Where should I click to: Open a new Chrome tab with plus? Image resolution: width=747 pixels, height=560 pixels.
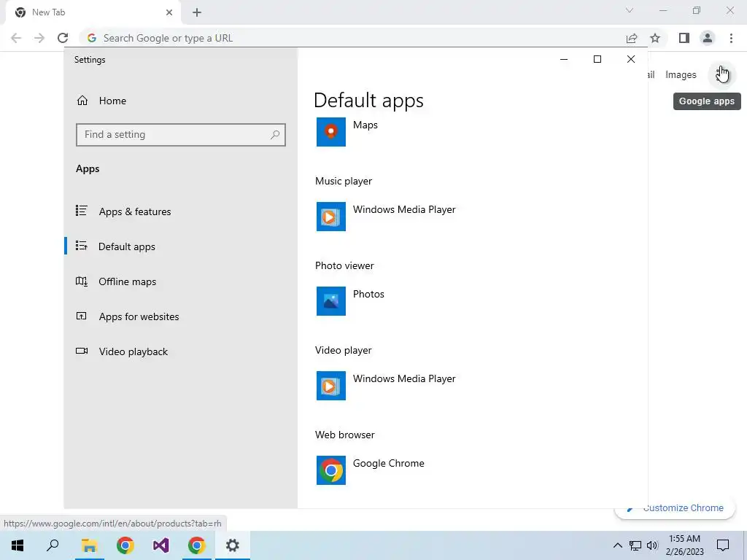pyautogui.click(x=197, y=12)
